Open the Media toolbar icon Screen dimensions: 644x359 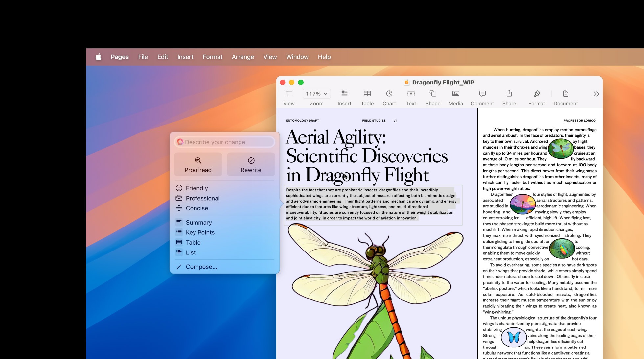click(455, 94)
